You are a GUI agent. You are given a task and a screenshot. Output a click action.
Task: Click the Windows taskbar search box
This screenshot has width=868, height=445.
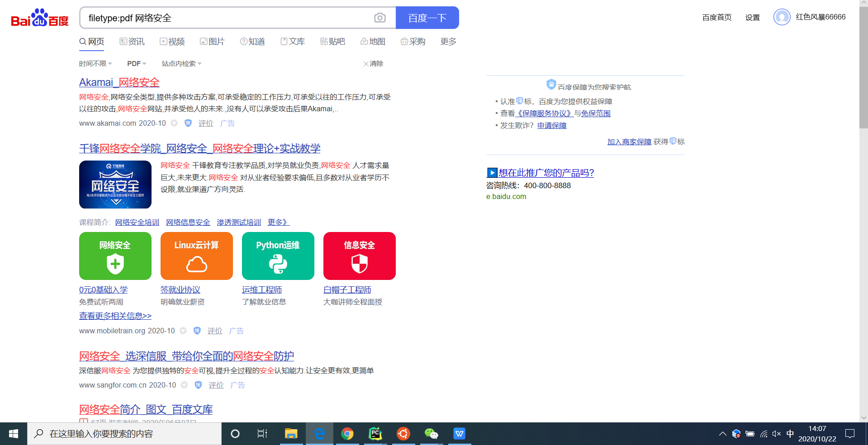(x=124, y=434)
